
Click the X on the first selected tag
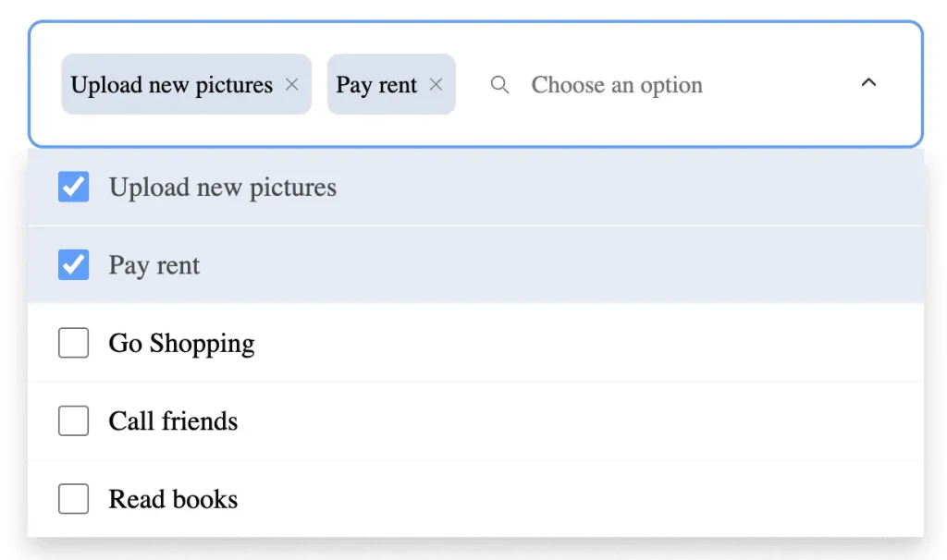click(x=292, y=84)
